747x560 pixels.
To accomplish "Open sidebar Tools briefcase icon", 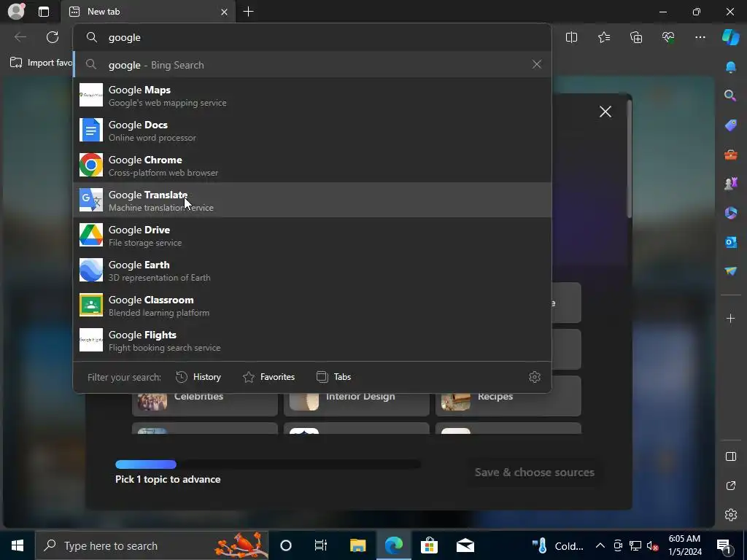I will pos(730,155).
